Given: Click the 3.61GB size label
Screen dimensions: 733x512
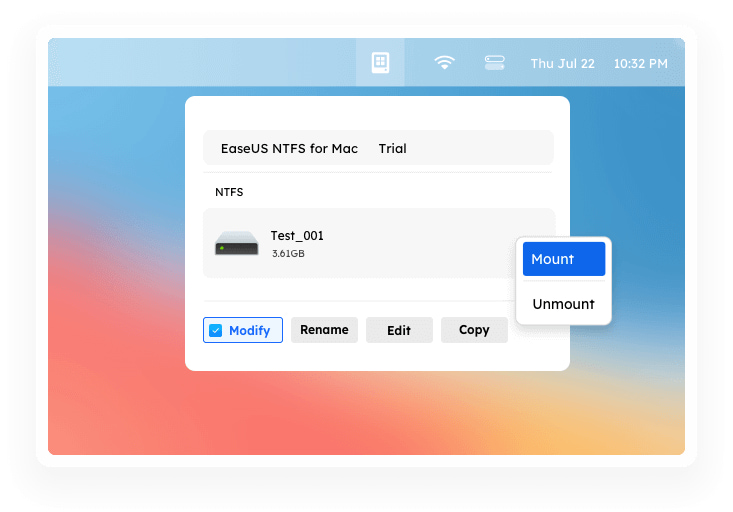Looking at the screenshot, I should (288, 253).
